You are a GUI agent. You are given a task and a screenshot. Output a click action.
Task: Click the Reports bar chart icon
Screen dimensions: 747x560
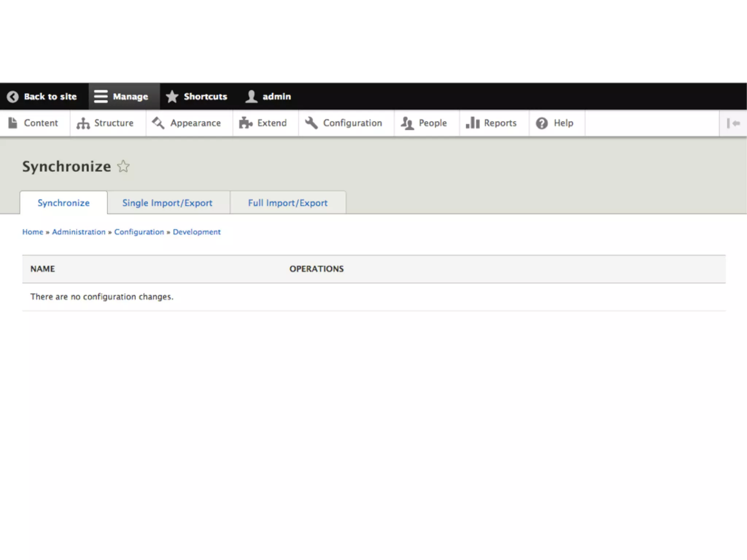[x=472, y=123]
